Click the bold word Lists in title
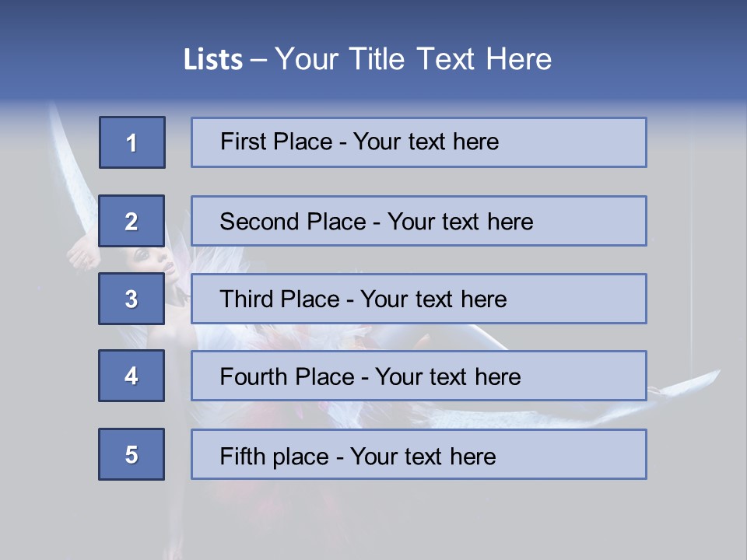Viewport: 747px width, 560px height. point(212,59)
